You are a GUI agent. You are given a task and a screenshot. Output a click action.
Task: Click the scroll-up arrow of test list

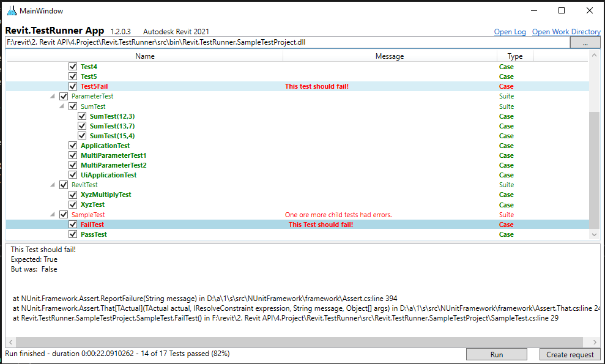coord(595,56)
